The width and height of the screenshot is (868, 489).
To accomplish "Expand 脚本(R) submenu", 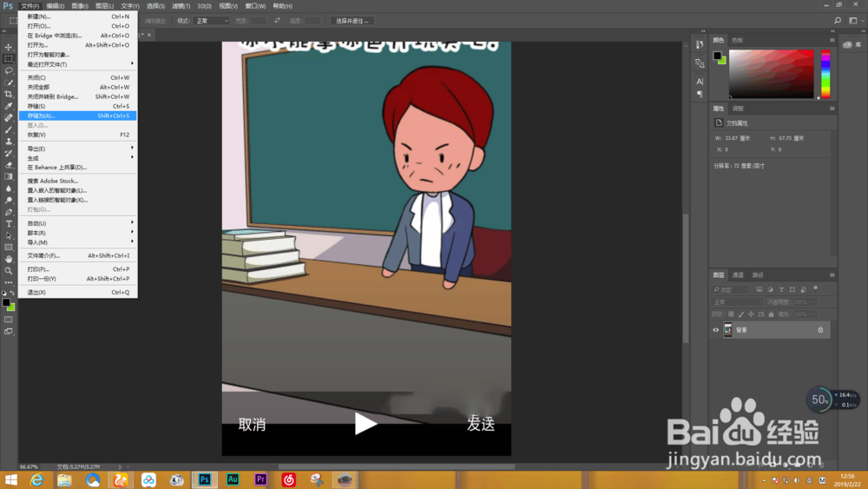I will (x=78, y=233).
